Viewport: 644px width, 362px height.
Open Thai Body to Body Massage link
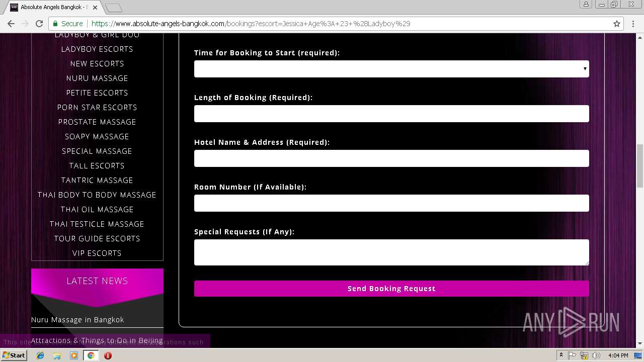(x=97, y=195)
